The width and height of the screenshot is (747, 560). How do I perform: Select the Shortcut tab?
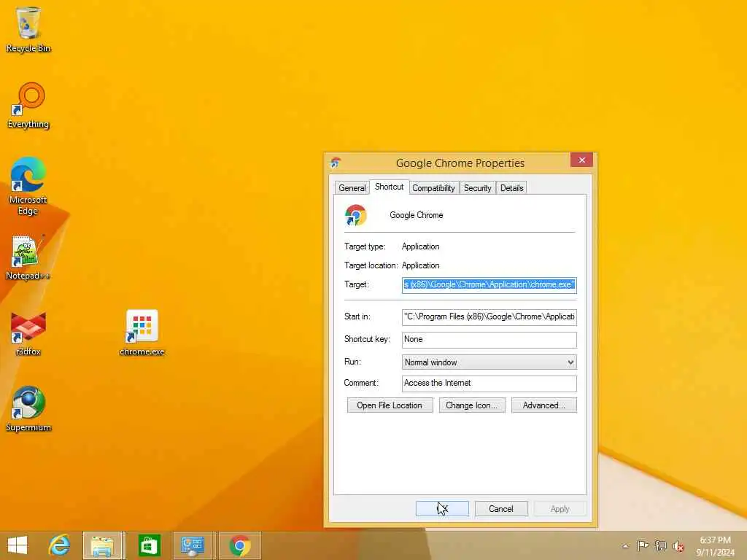pyautogui.click(x=390, y=187)
